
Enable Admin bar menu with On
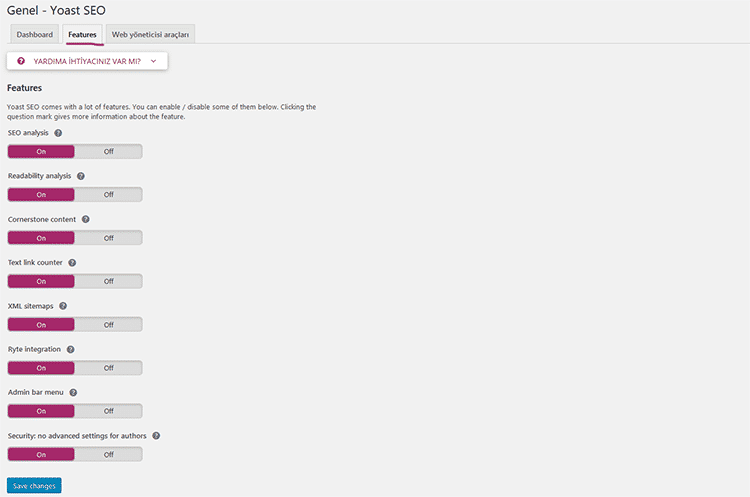coord(41,411)
